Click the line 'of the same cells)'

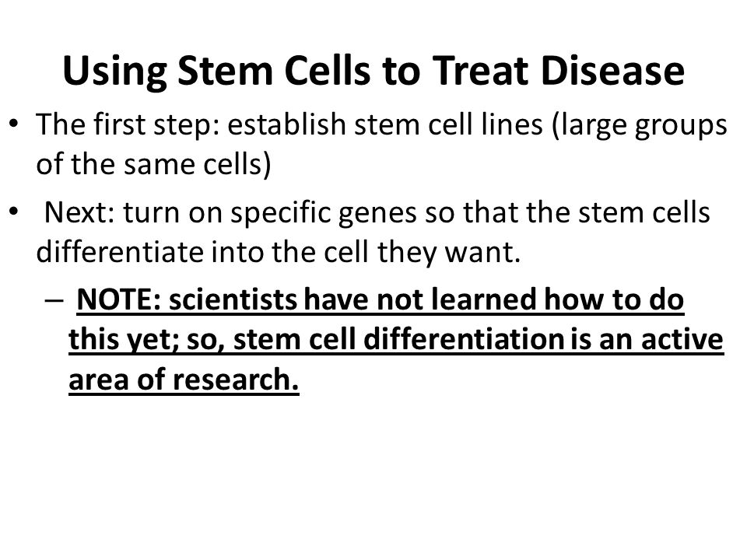click(x=153, y=165)
